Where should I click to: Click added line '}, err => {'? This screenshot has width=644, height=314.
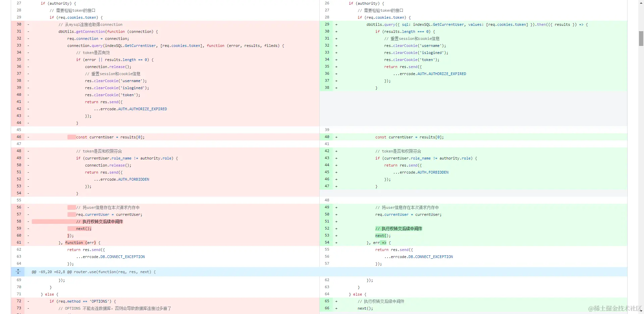pyautogui.click(x=379, y=243)
